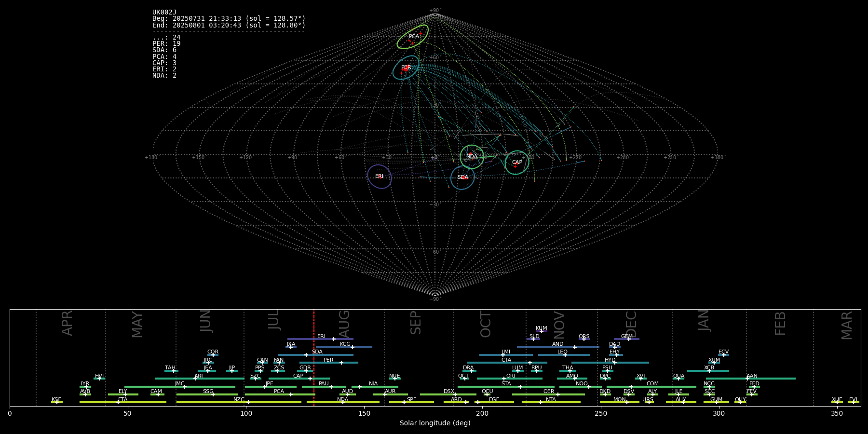The height and width of the screenshot is (434, 868).
Task: Click the red current solar longitude marker line
Action: point(314,357)
